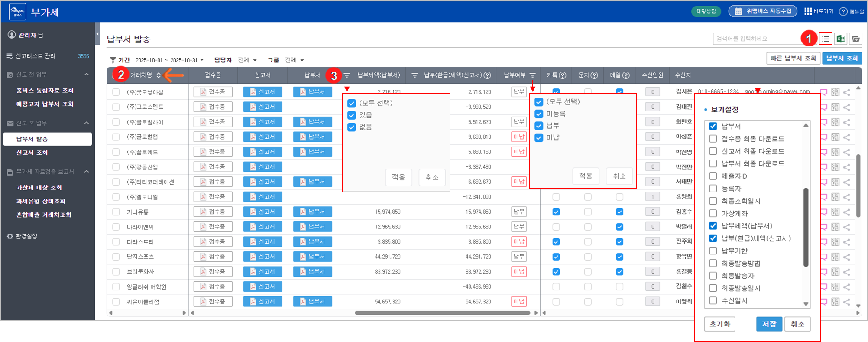Collapse the 신고 전 업무 section
Screen dimensions: 868x342
87,75
